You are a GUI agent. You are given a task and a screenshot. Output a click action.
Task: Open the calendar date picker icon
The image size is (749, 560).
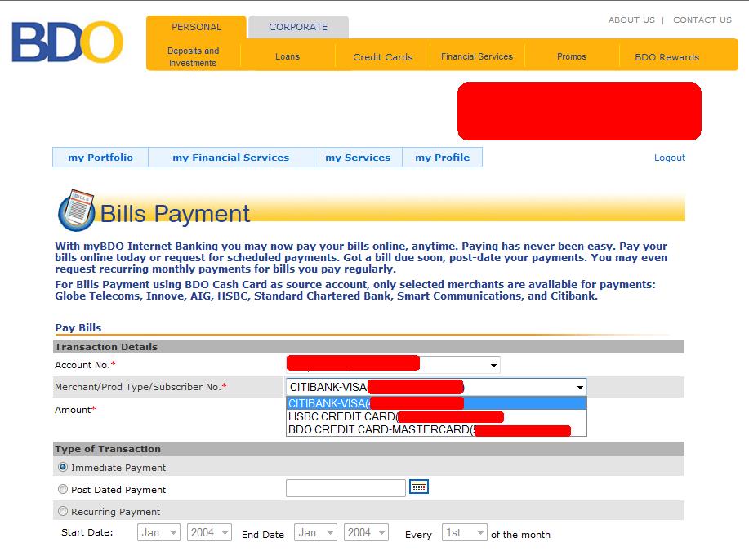(419, 487)
